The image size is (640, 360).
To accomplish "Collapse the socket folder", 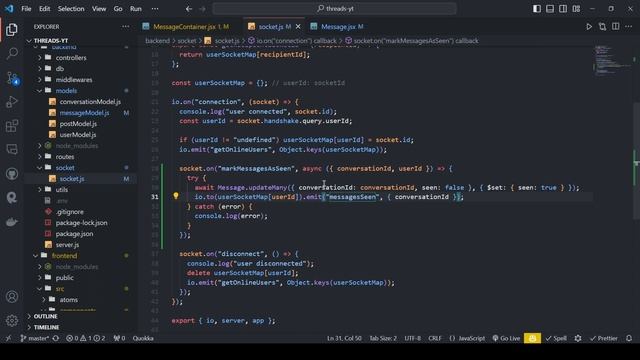I will pos(65,168).
